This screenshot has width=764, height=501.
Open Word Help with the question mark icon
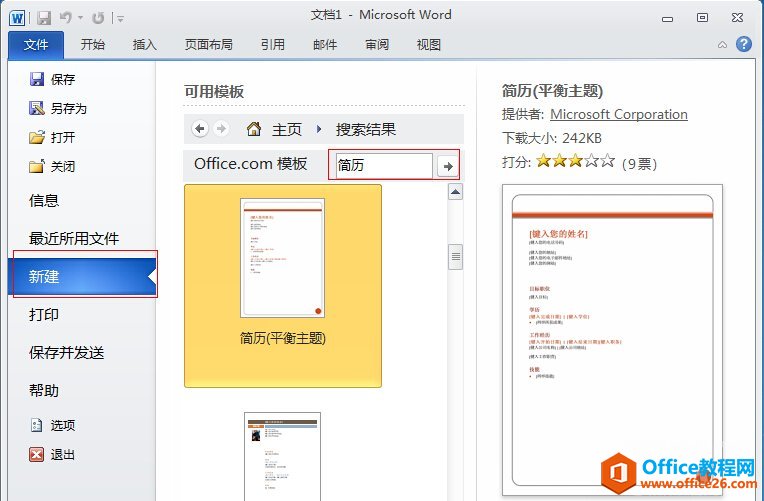[744, 44]
